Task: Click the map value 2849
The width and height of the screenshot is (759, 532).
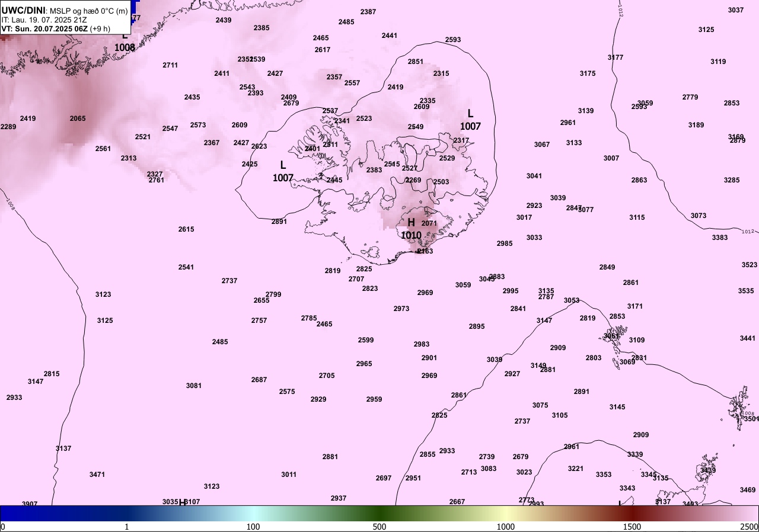Action: point(607,267)
